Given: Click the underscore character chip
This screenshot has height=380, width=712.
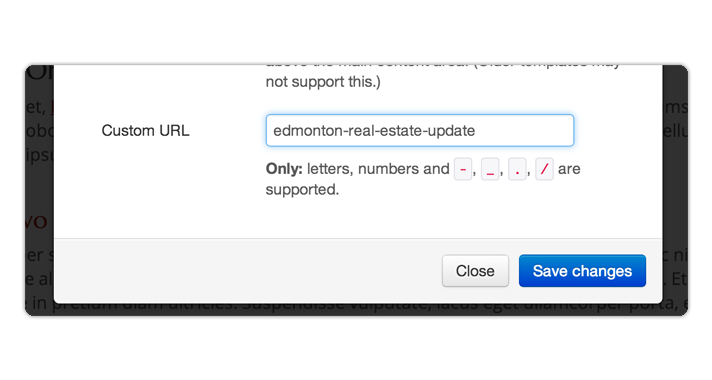Looking at the screenshot, I should tap(490, 169).
